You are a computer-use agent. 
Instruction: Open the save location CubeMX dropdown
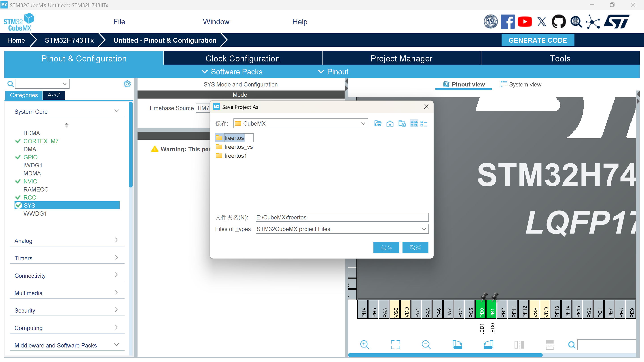tap(300, 123)
